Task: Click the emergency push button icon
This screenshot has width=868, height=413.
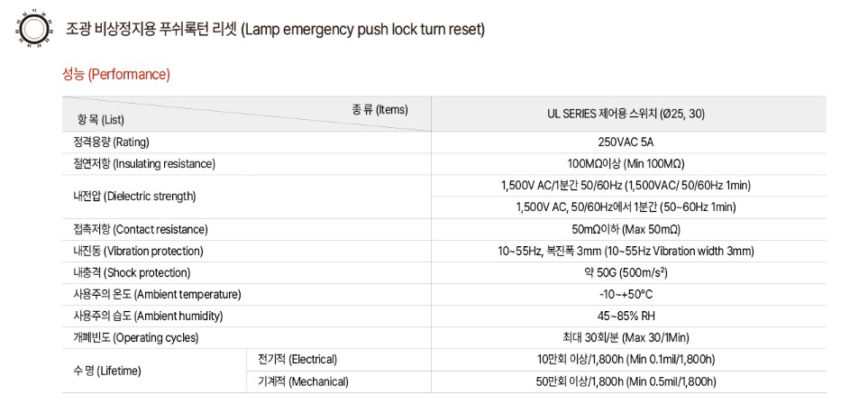Action: pos(33,28)
